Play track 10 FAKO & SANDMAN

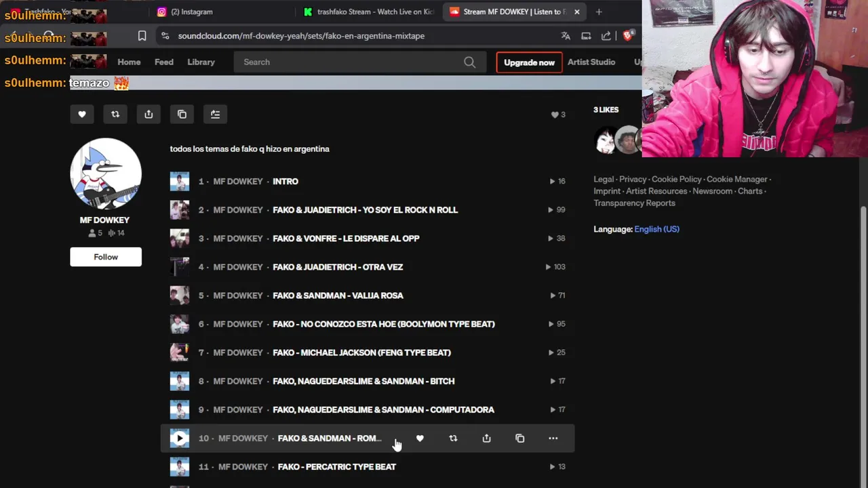180,439
